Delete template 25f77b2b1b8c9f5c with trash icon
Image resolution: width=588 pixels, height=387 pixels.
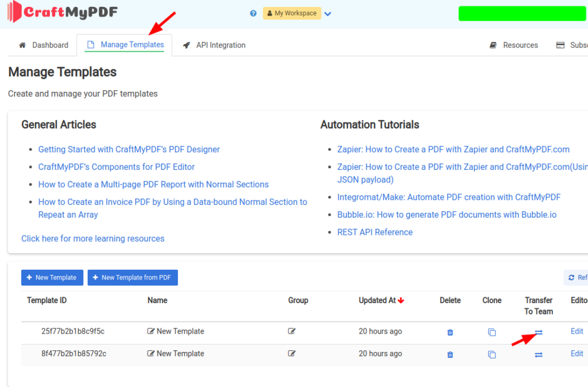click(450, 332)
